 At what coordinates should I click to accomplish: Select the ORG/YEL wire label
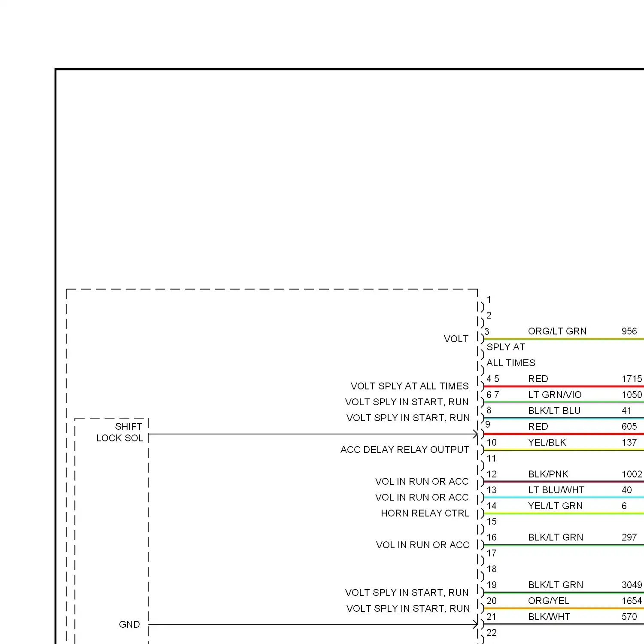click(x=548, y=601)
